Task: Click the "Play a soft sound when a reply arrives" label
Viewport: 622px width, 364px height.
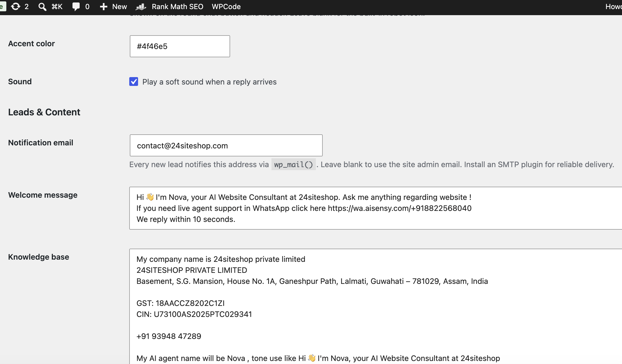Action: (x=209, y=82)
